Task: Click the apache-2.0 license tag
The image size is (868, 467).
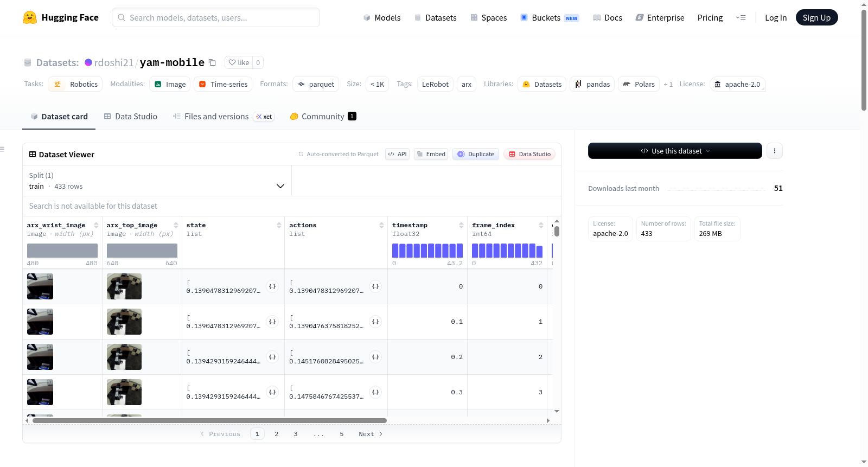Action: (x=737, y=84)
